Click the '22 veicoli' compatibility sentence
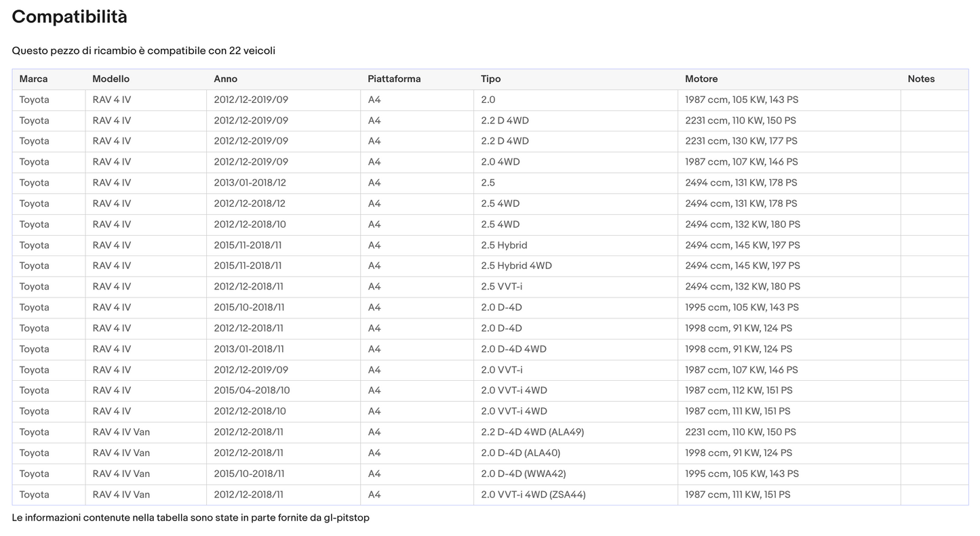The image size is (980, 536). coord(143,51)
